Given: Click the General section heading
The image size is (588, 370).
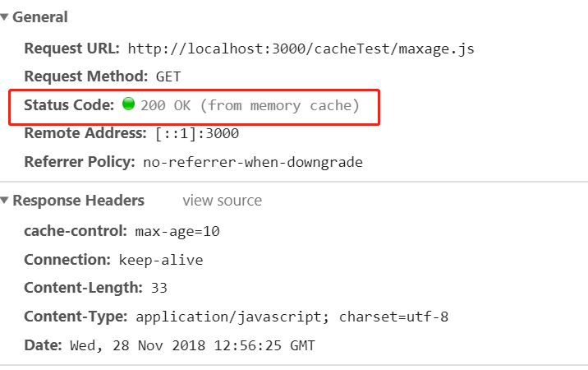Looking at the screenshot, I should coord(40,17).
